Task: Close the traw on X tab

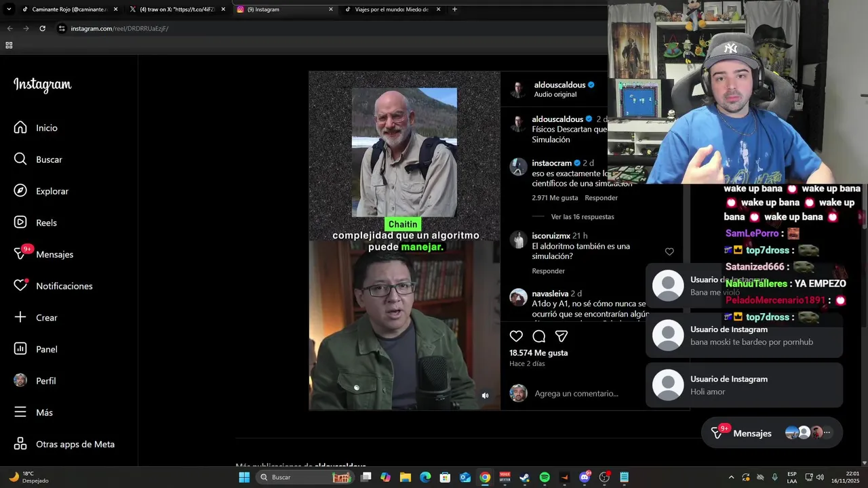Action: (x=223, y=9)
